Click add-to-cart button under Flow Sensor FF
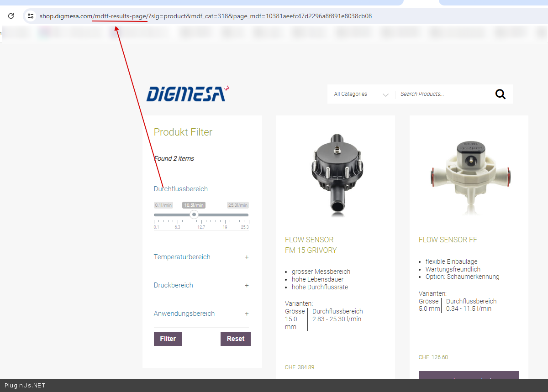This screenshot has height=392, width=548. click(x=469, y=378)
